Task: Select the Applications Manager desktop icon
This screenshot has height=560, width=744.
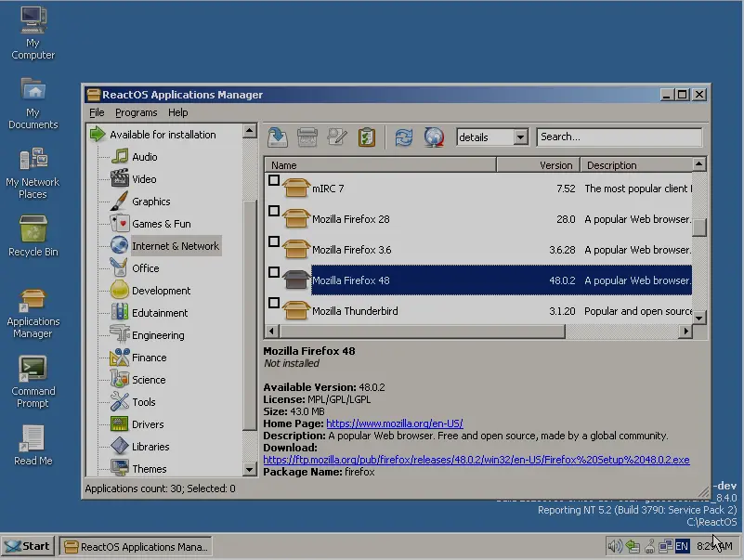Action: (x=33, y=300)
